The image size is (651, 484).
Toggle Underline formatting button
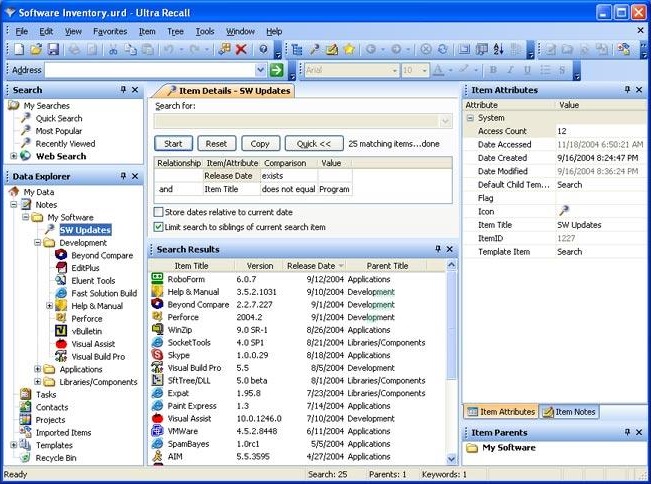[x=527, y=70]
